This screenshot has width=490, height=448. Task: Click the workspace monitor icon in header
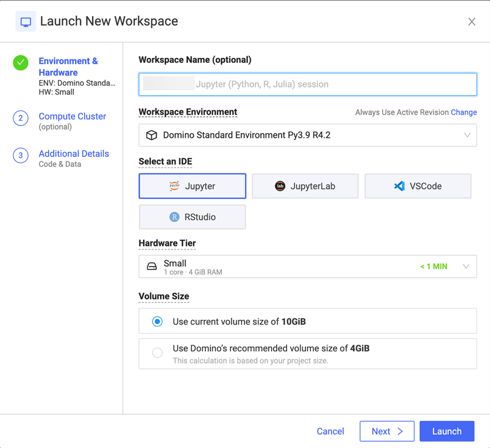coord(25,22)
